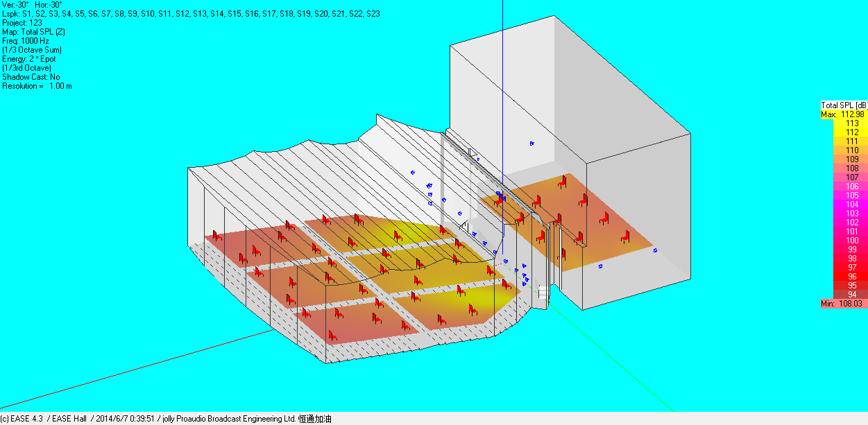
Task: Click the rightmost red chair on the stage floor
Action: pyautogui.click(x=626, y=237)
